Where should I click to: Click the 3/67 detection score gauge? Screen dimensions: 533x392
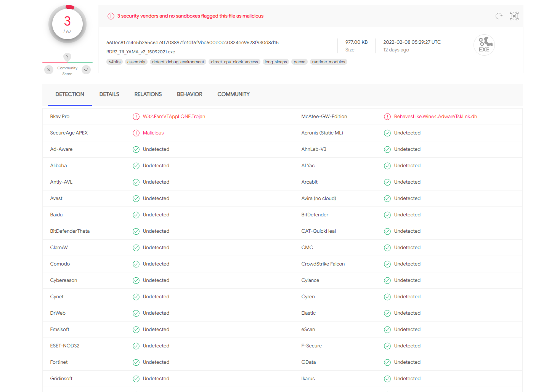coord(67,25)
